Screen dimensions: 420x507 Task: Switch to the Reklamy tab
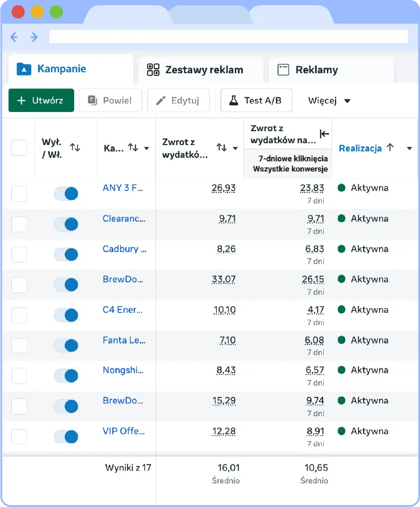(x=316, y=70)
